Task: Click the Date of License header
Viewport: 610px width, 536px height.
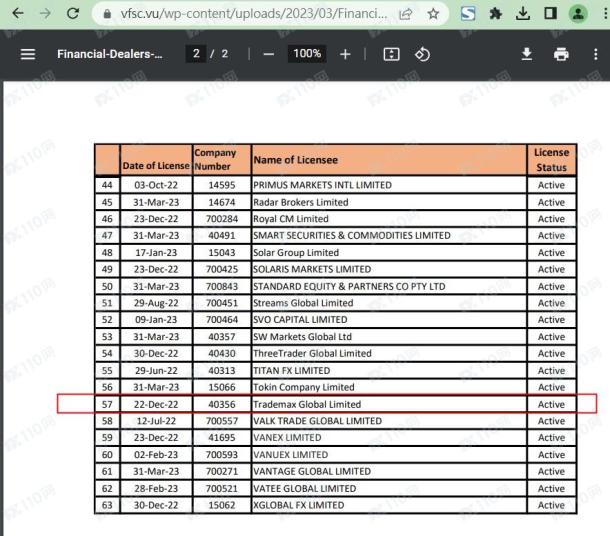Action: pos(156,166)
